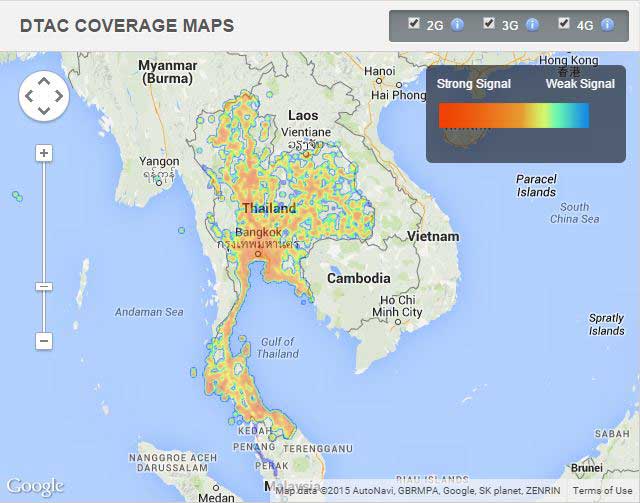Click the TERENGGANU region label
Viewport: 640px width, 503px height.
318,449
